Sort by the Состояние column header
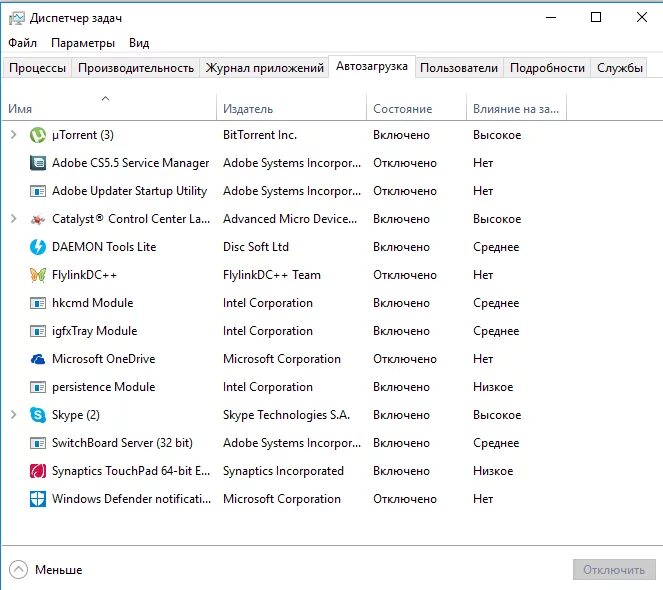 point(416,109)
